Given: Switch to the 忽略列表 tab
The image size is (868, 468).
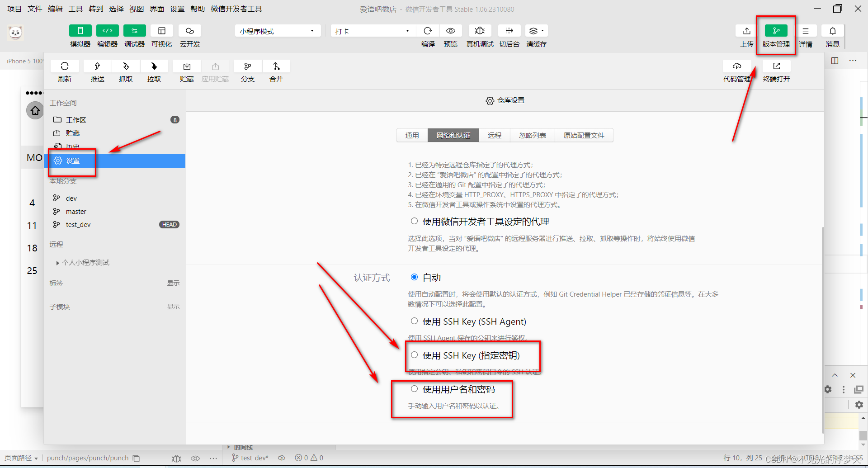Looking at the screenshot, I should (x=533, y=135).
